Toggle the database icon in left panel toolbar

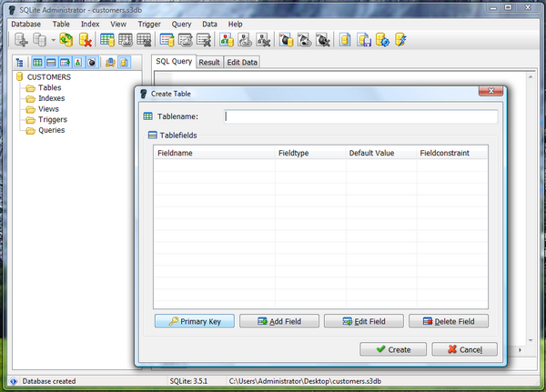pyautogui.click(x=124, y=63)
